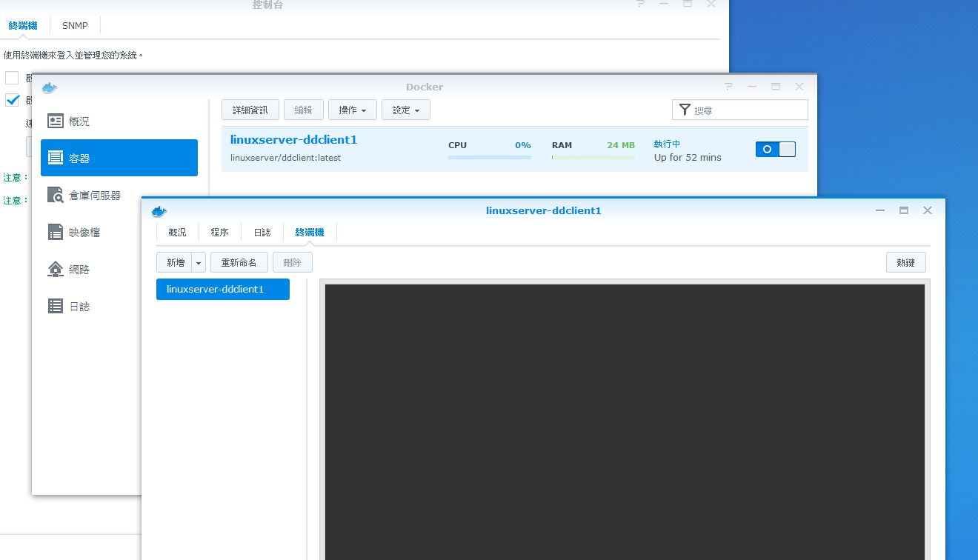Click inside the dark terminal area
The width and height of the screenshot is (978, 560).
coord(625,422)
